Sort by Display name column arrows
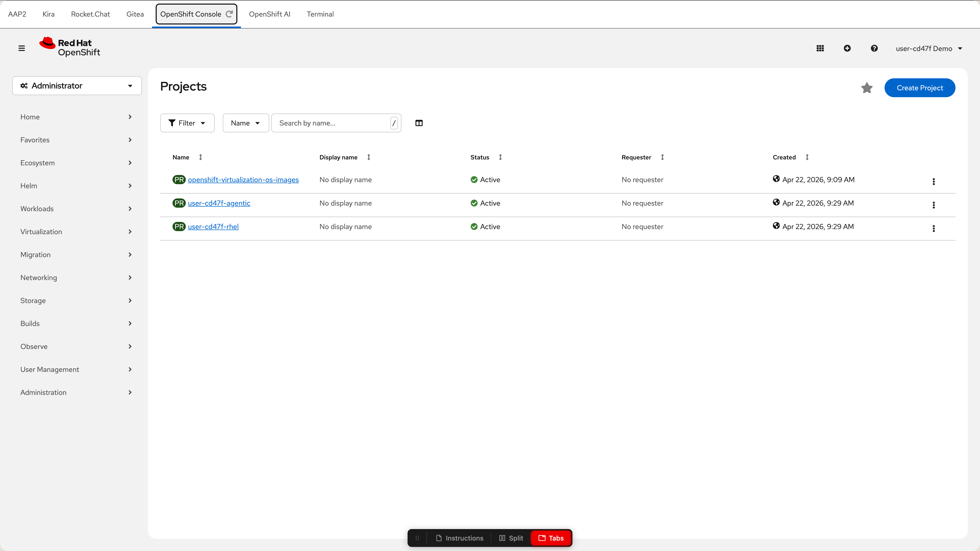The height and width of the screenshot is (551, 980). tap(369, 157)
